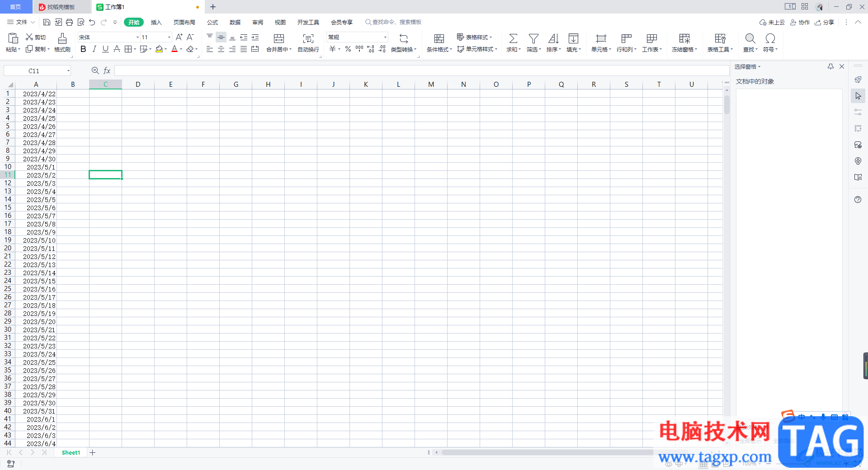Screen dimensions: 868x470
Task: Click the AutoSum 求和 sigma icon
Action: point(514,38)
